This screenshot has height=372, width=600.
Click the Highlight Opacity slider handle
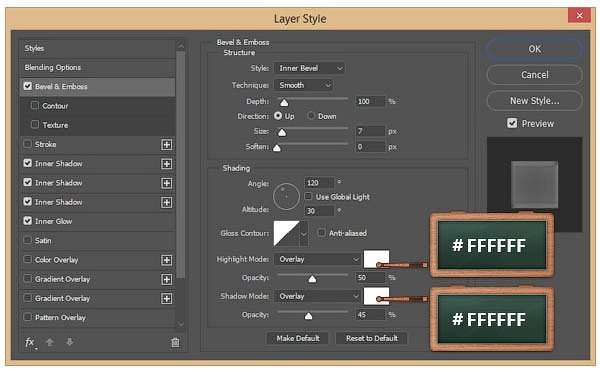click(312, 279)
